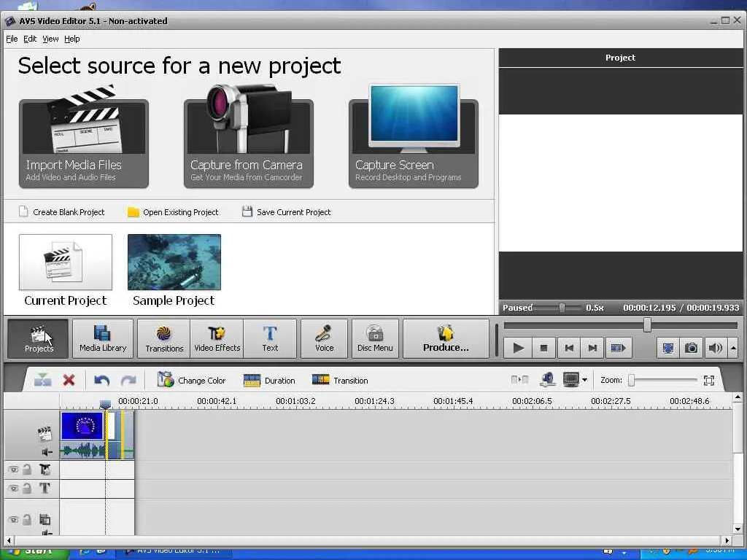Toggle lock on video effects track

tap(27, 470)
